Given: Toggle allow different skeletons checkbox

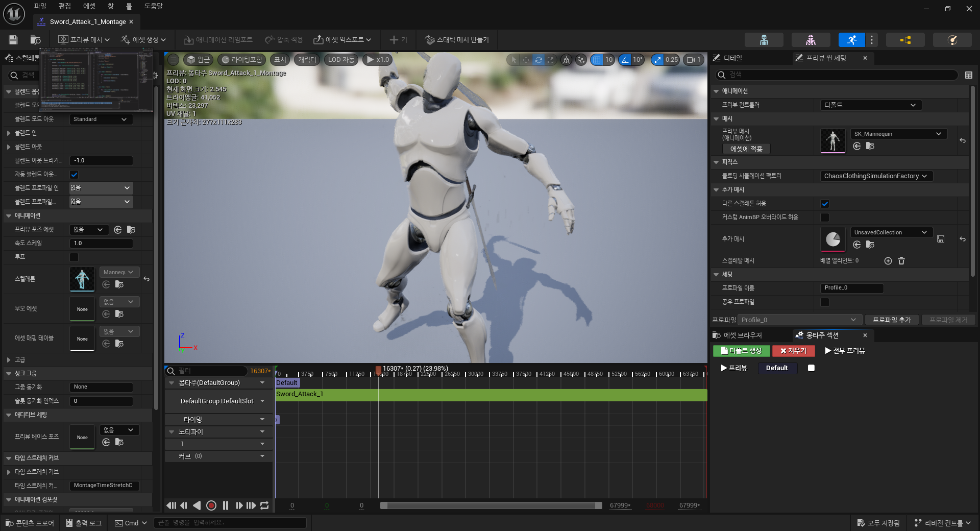Looking at the screenshot, I should [x=825, y=204].
